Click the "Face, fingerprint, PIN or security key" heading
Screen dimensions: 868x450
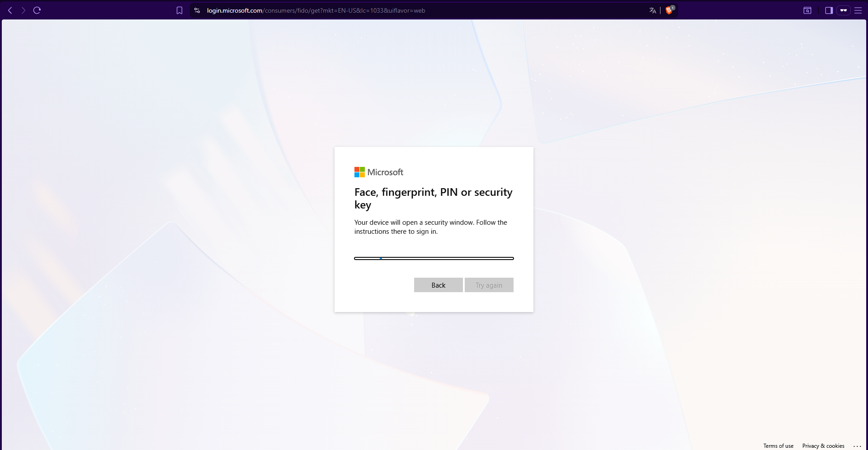click(434, 199)
